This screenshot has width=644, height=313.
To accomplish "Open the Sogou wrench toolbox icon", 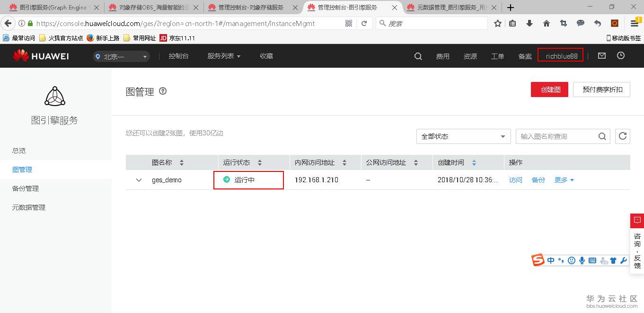I will tap(623, 260).
